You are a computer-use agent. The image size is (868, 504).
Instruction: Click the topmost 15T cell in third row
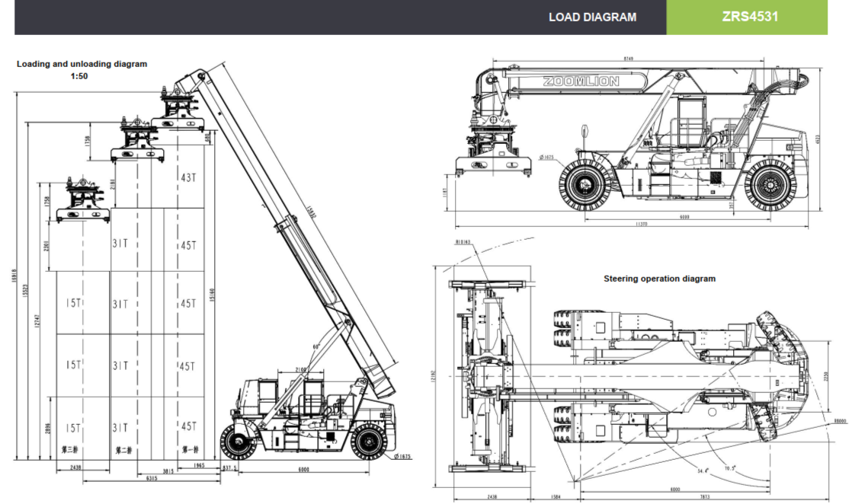tap(72, 303)
